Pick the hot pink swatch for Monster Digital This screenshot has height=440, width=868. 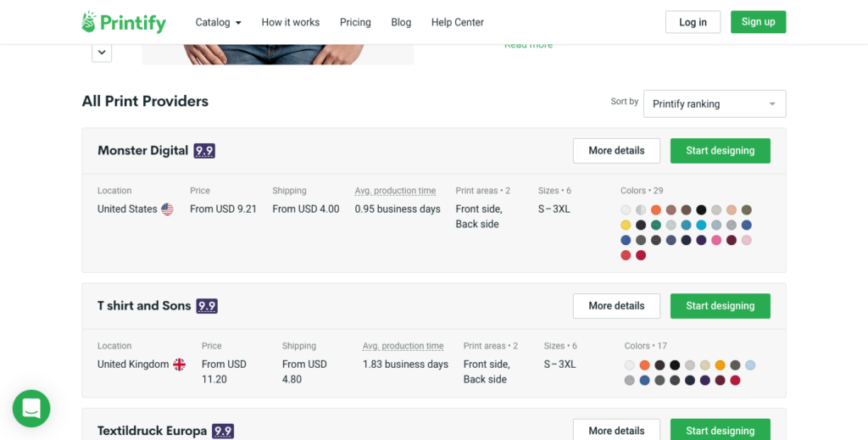coord(716,241)
